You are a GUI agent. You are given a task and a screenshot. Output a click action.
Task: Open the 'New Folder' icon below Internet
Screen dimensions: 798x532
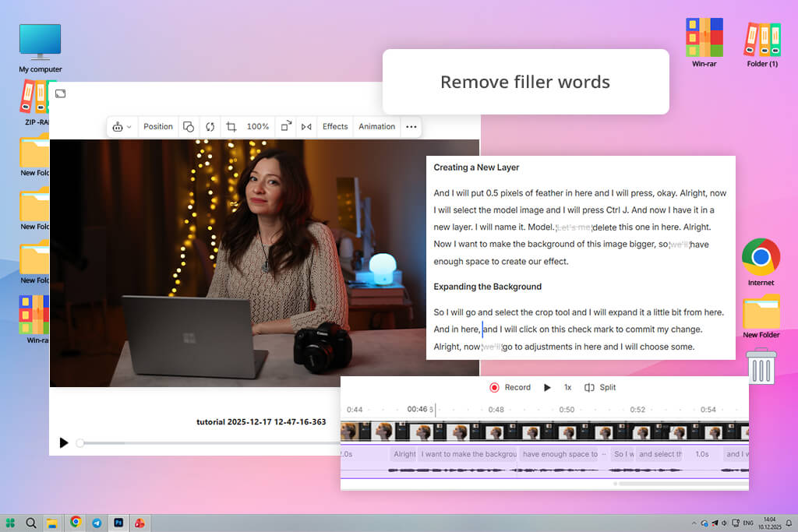(x=761, y=316)
